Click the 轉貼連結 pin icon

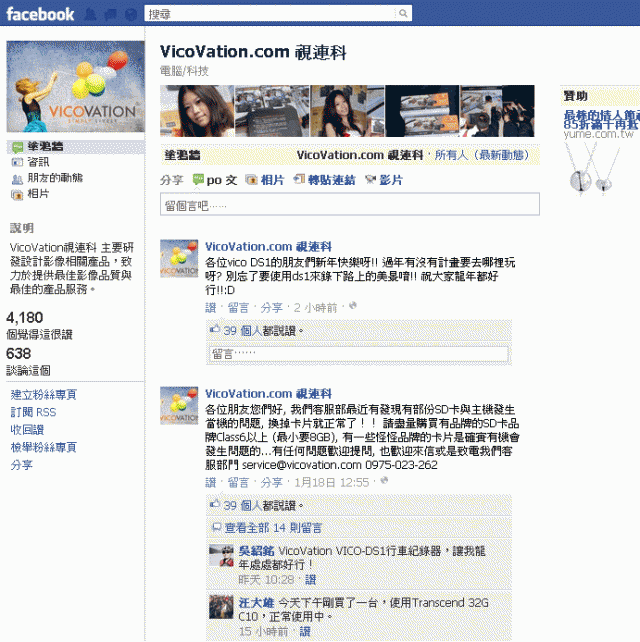coord(299,179)
